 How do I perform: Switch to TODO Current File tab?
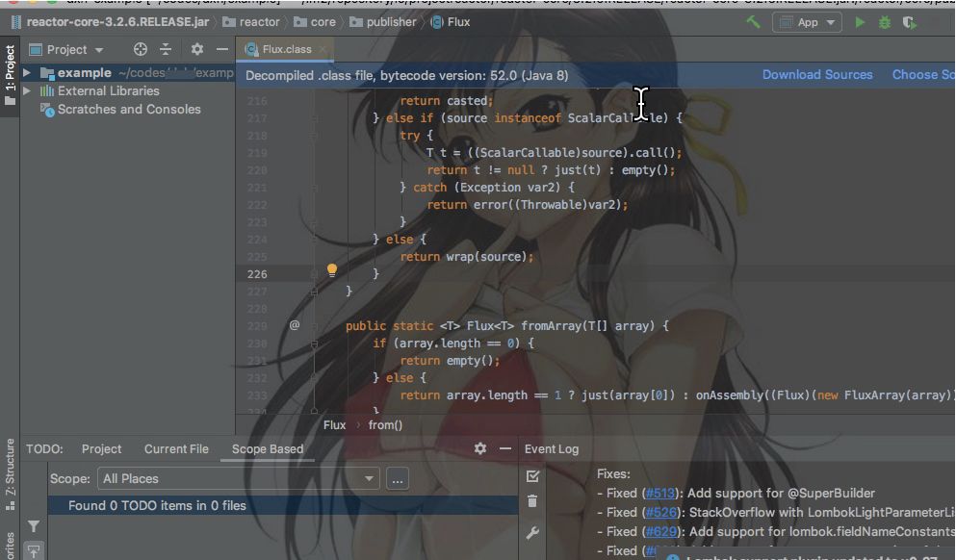pyautogui.click(x=176, y=449)
